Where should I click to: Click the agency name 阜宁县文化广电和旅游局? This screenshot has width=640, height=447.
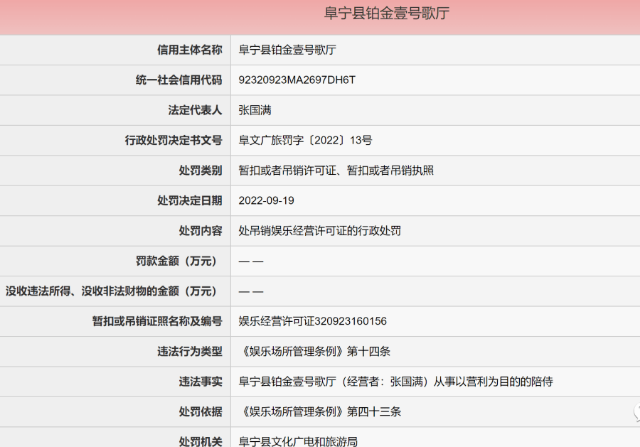pyautogui.click(x=297, y=440)
